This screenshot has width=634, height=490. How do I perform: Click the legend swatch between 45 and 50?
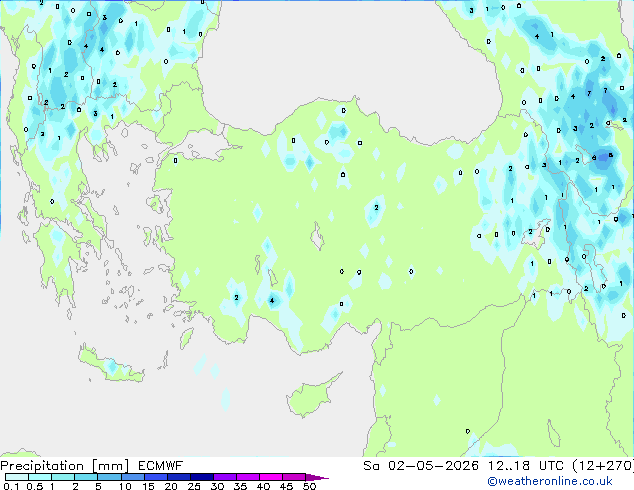(294, 477)
